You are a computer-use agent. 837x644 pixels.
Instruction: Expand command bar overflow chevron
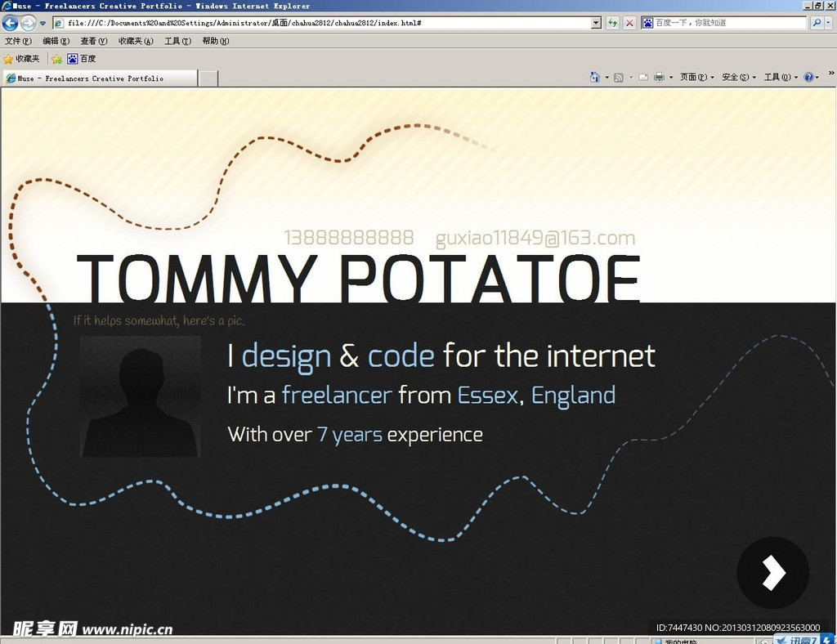click(x=831, y=73)
